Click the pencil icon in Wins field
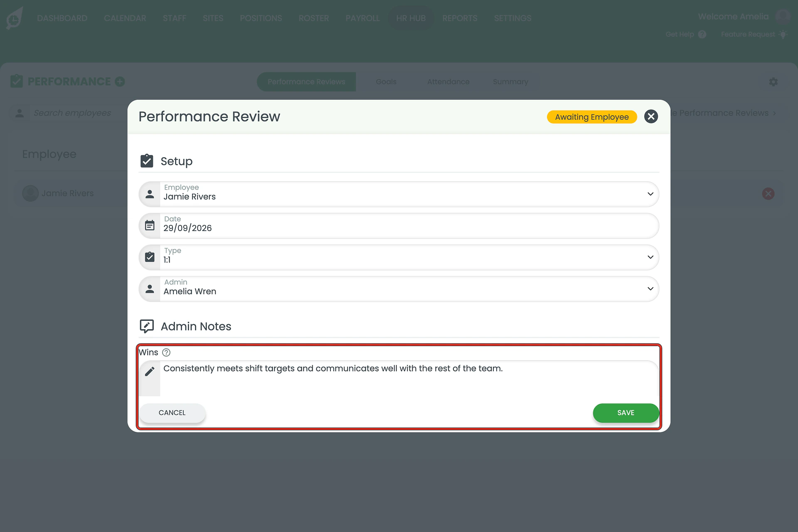The width and height of the screenshot is (798, 532). [x=150, y=371]
